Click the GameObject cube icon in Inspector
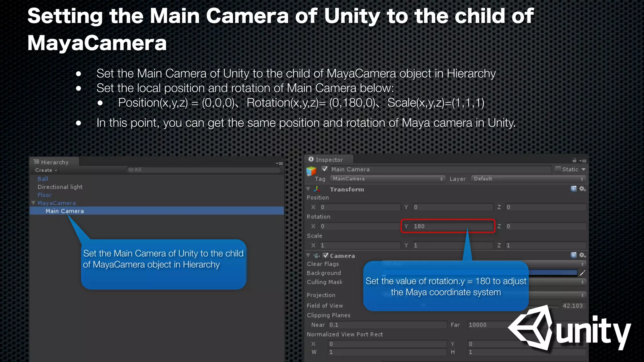Image resolution: width=644 pixels, height=362 pixels. 311,171
